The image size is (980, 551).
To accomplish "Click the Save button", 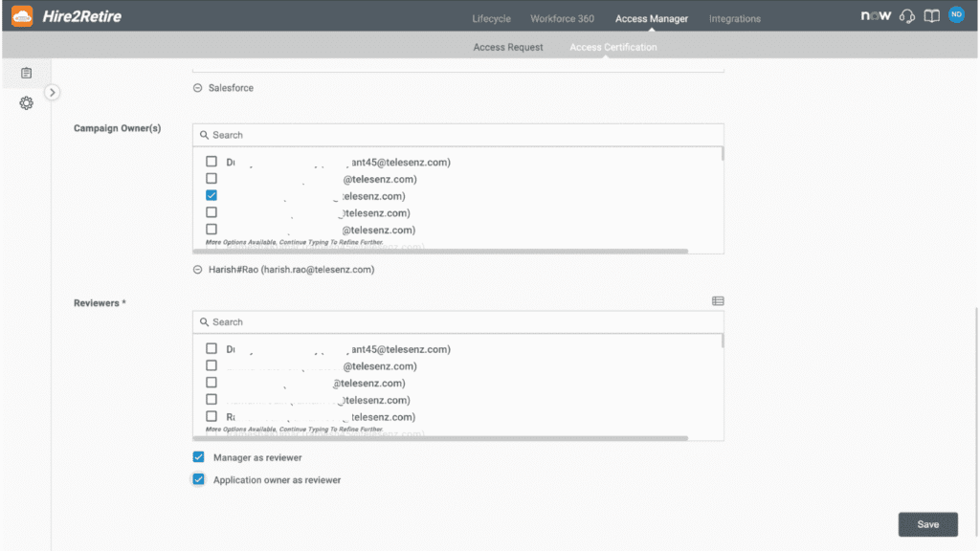I will pos(927,524).
